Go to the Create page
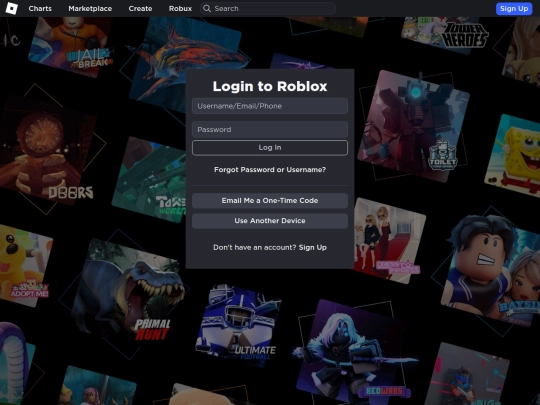Viewport: 540px width, 405px height. 140,9
